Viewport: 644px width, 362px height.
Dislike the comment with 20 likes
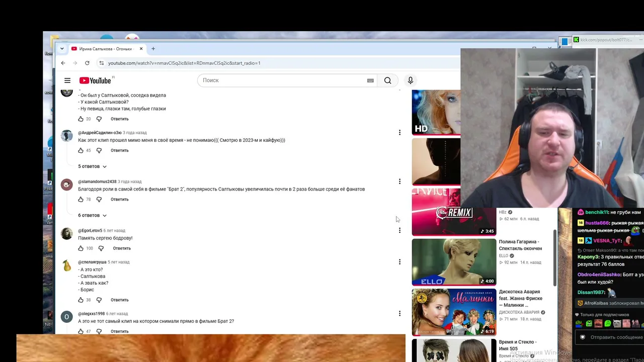(99, 119)
